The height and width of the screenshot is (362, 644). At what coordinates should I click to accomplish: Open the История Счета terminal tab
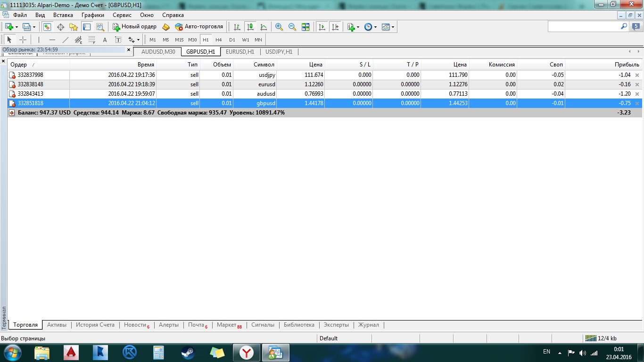tap(95, 325)
